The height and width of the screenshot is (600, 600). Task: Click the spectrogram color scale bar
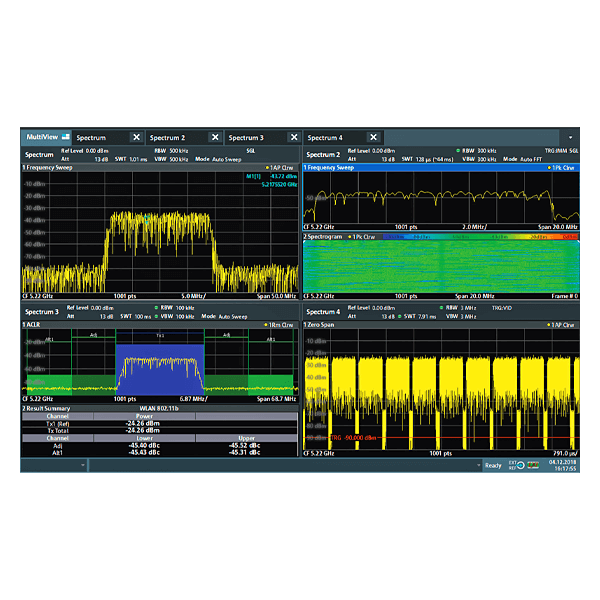[481, 237]
